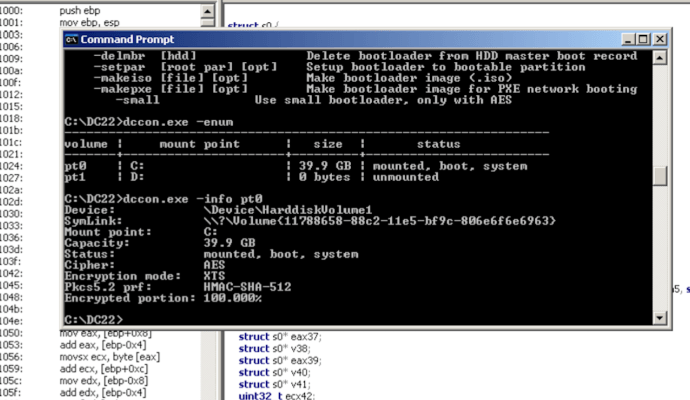Image resolution: width=690 pixels, height=400 pixels.
Task: Click 'struct s0* v38;' declaration line
Action: tap(275, 349)
